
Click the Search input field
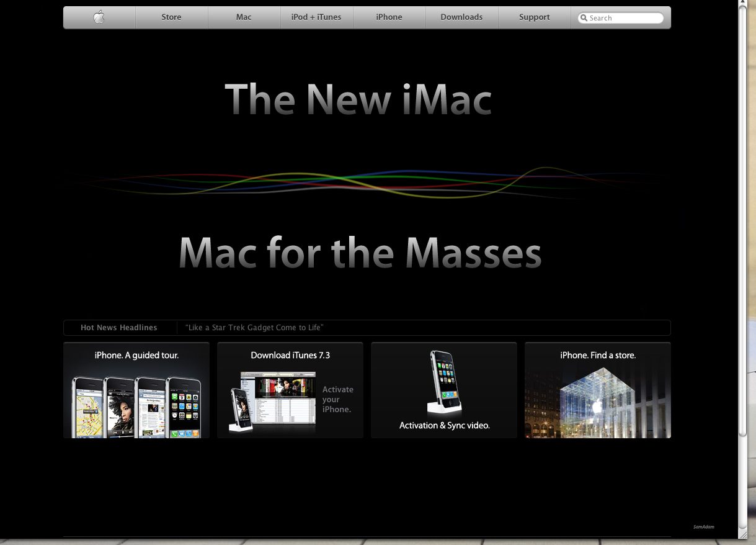pyautogui.click(x=621, y=18)
